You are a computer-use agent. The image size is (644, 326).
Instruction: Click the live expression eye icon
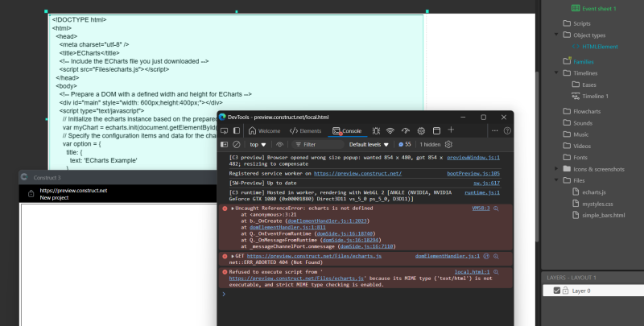tap(279, 145)
